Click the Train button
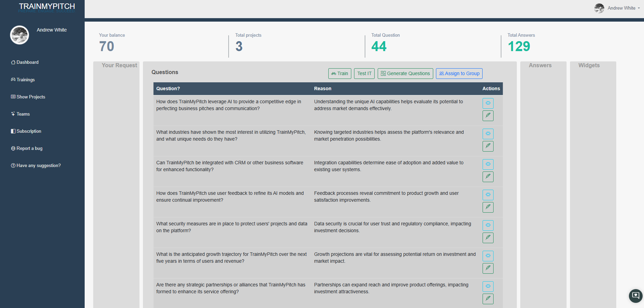The width and height of the screenshot is (644, 308). [x=340, y=73]
